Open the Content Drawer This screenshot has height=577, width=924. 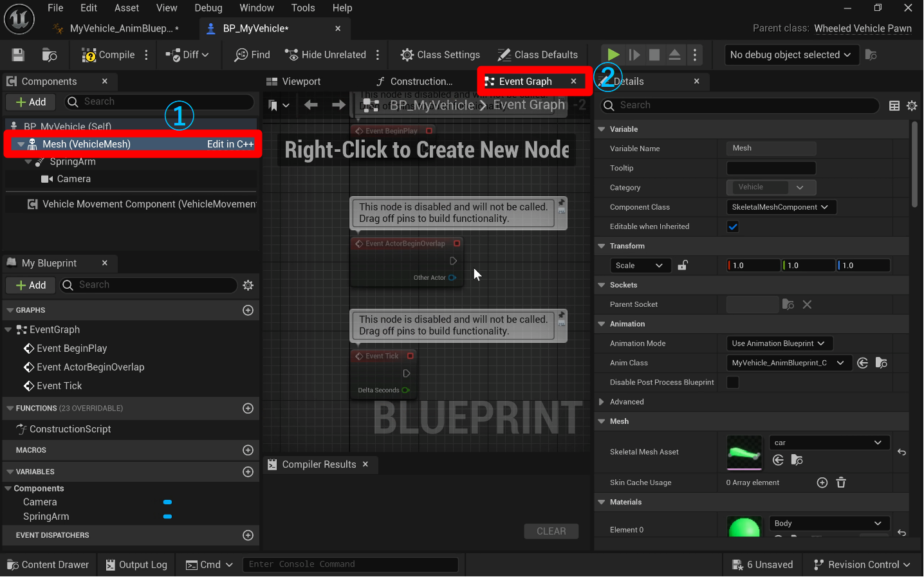tap(48, 565)
